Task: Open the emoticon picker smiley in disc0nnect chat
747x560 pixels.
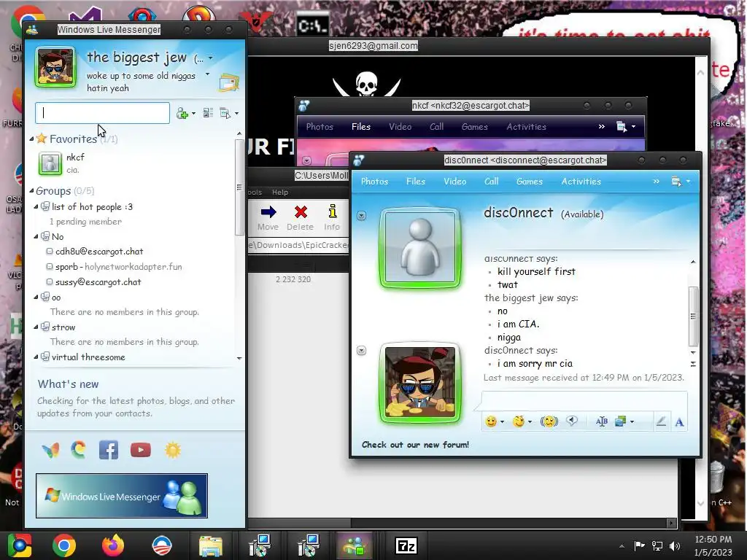Action: 491,421
